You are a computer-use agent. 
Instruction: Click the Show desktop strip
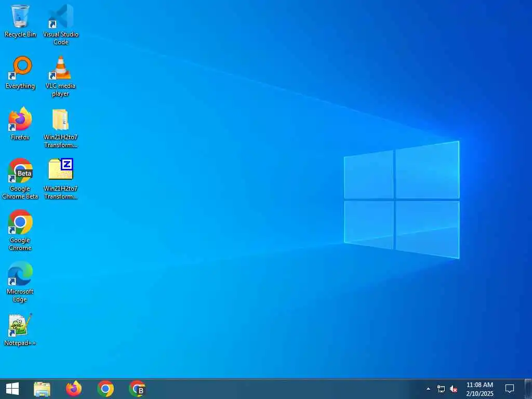[x=528, y=389]
